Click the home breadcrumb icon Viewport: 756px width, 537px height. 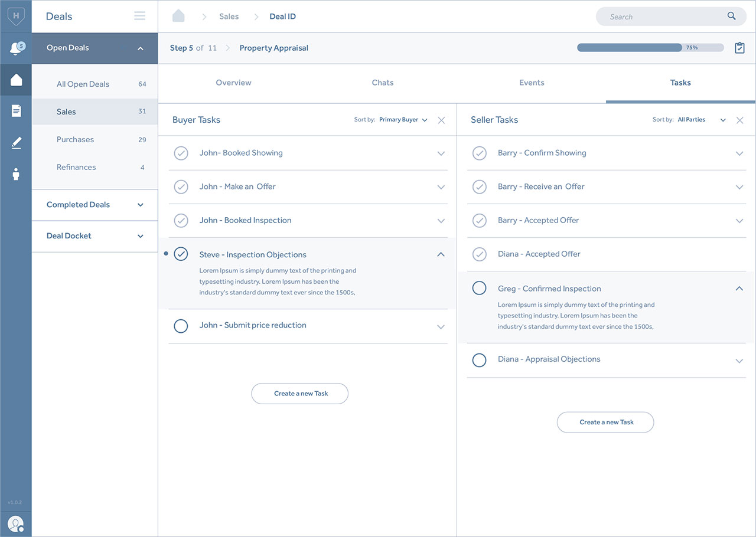tap(178, 16)
